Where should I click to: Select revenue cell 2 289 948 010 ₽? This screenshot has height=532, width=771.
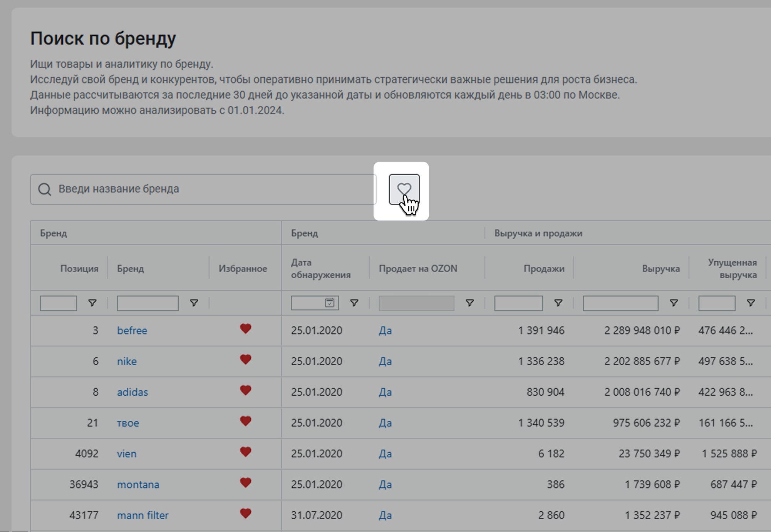(x=642, y=330)
